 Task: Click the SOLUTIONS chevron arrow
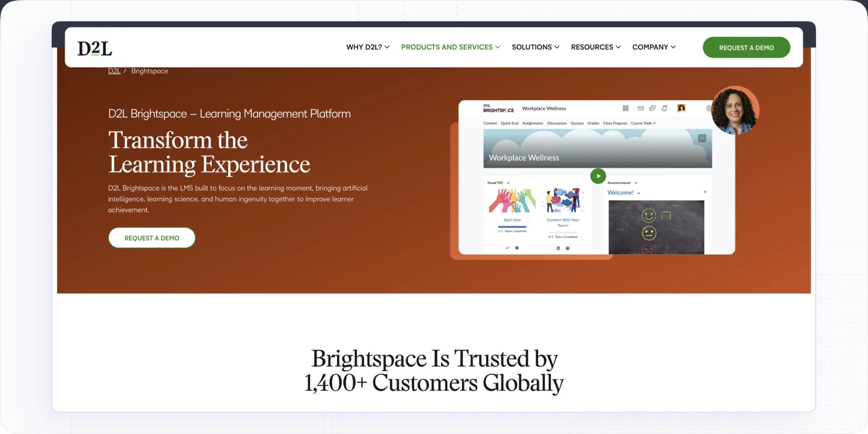[x=557, y=47]
